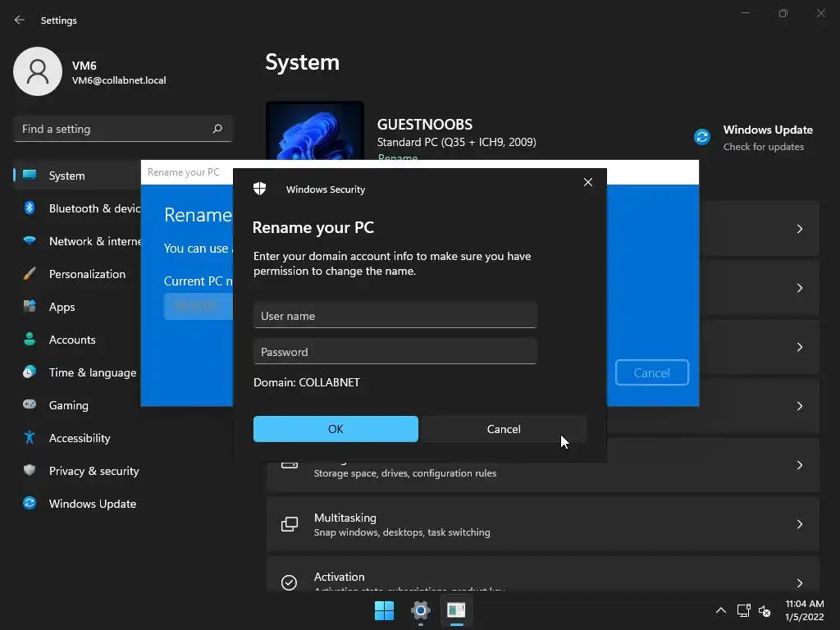The image size is (840, 630).
Task: Click the back arrow in Settings
Action: point(20,20)
